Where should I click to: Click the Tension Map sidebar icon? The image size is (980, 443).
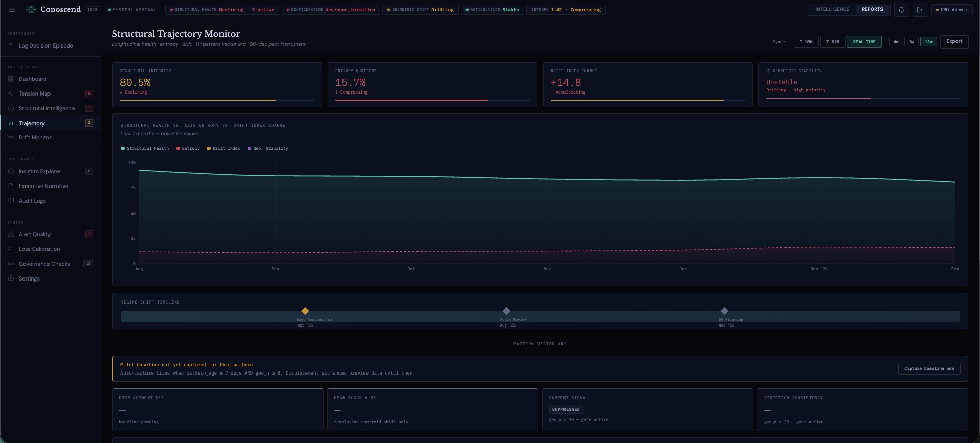coord(11,94)
